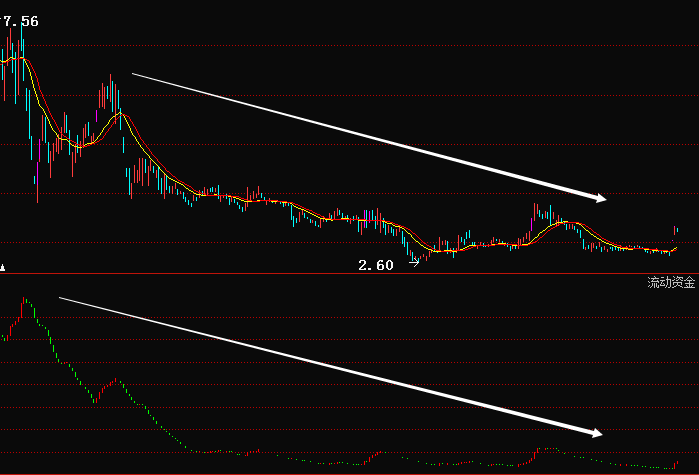Click the arrowhead of the lower trend arrow
The height and width of the screenshot is (475, 699).
(598, 433)
